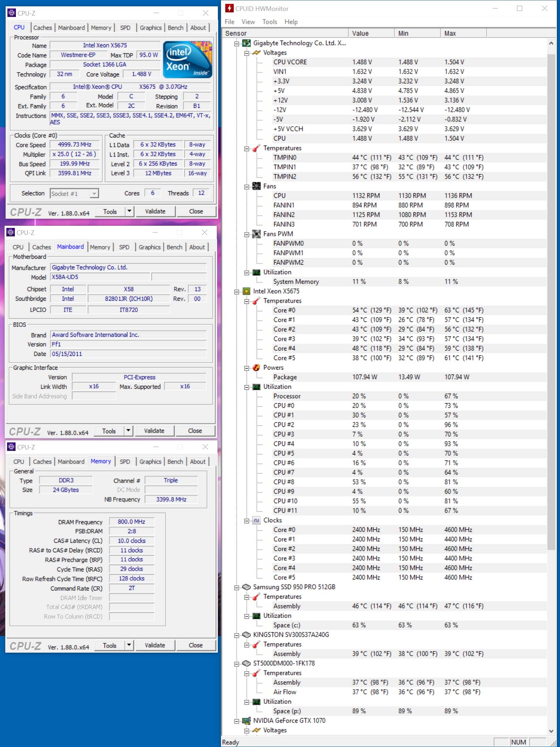
Task: Click the thermometer icon above Core #0 temperatures
Action: click(x=256, y=301)
